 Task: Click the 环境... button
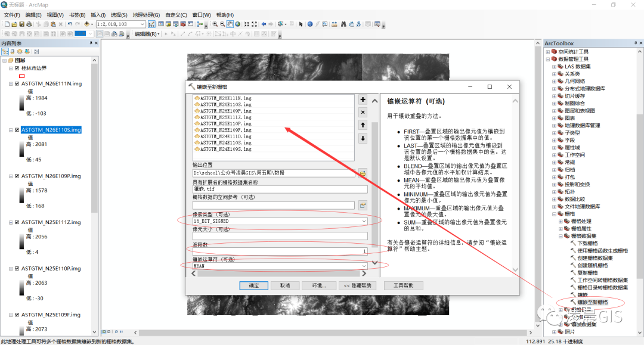click(x=318, y=285)
